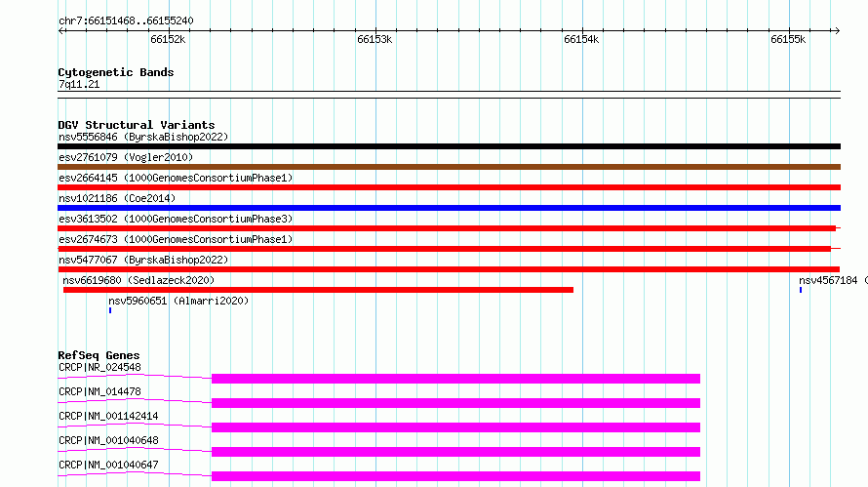Screen dimensions: 868x487
Task: Click the DGV Structural Variants track title
Action: 137,125
